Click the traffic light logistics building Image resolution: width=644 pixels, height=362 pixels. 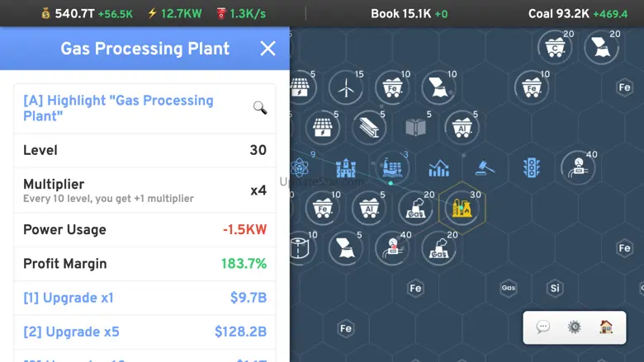[x=531, y=168]
